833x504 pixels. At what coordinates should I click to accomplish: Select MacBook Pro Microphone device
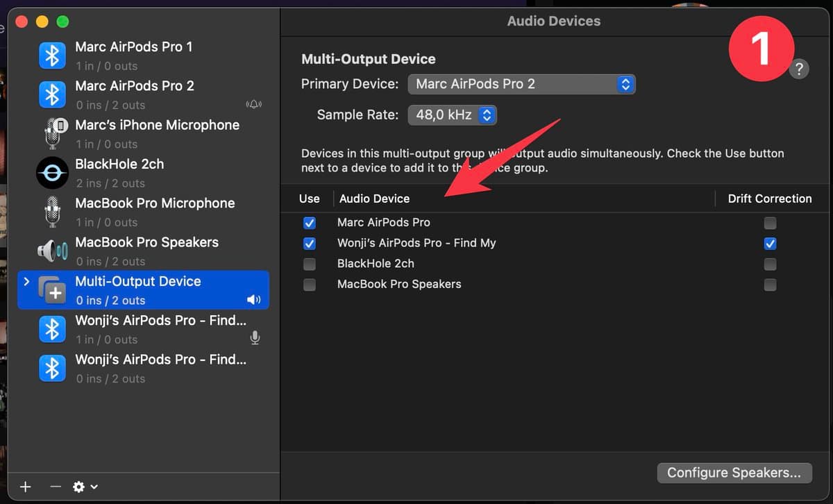pos(143,212)
